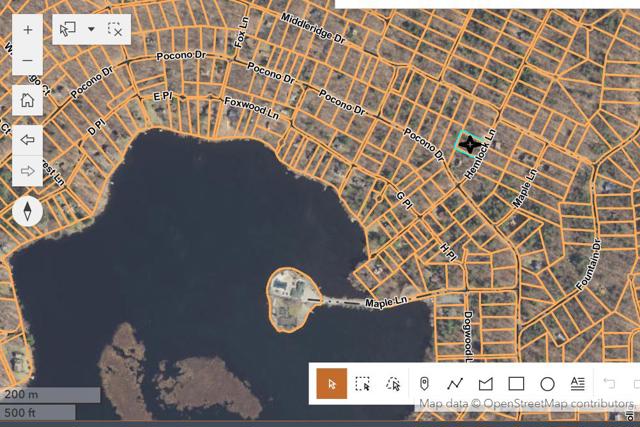Select the point marker draw tool

point(424,383)
